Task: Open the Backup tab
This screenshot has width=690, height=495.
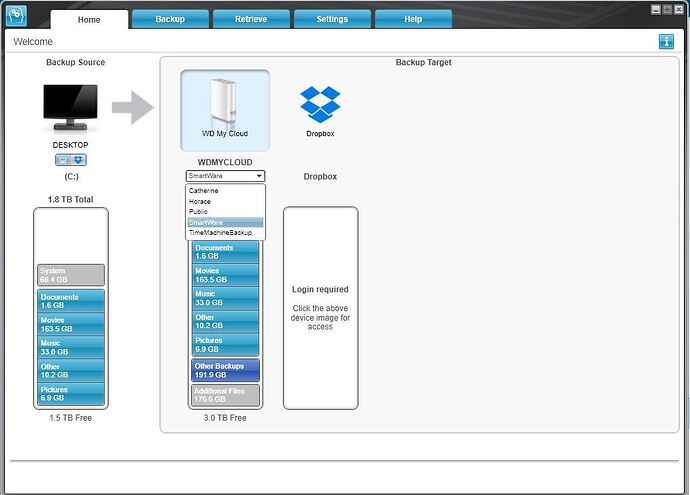Action: [170, 19]
